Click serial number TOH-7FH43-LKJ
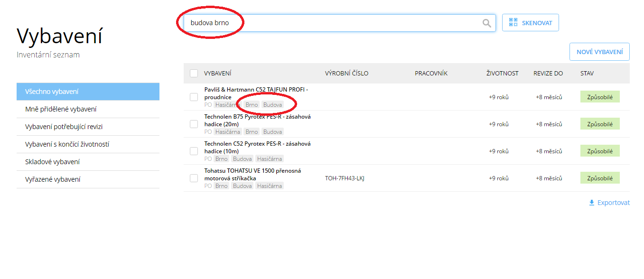 coord(345,178)
